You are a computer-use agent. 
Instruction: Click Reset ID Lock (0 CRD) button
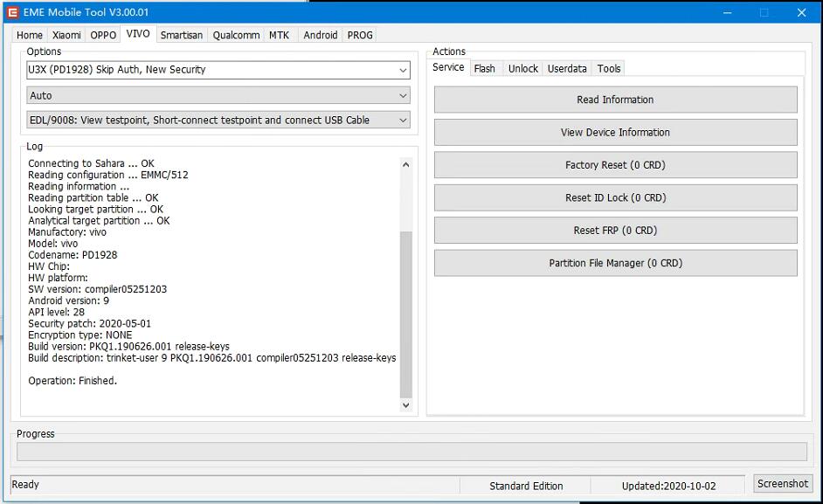click(x=616, y=198)
